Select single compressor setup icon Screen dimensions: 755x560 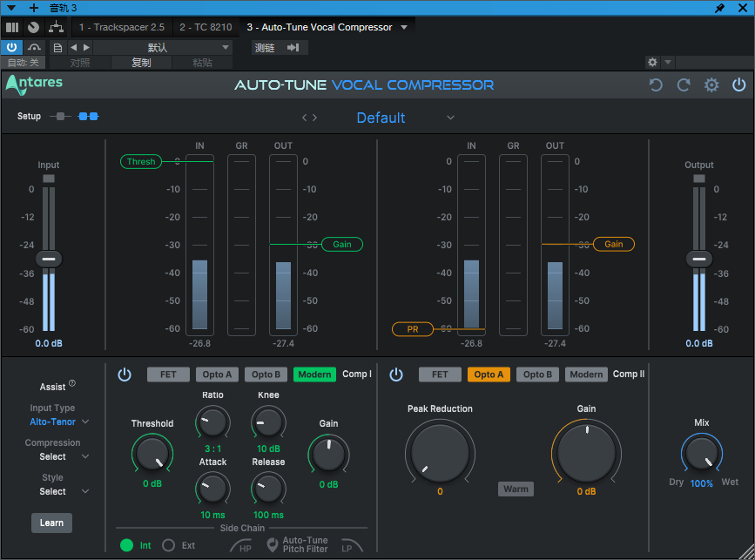(60, 116)
